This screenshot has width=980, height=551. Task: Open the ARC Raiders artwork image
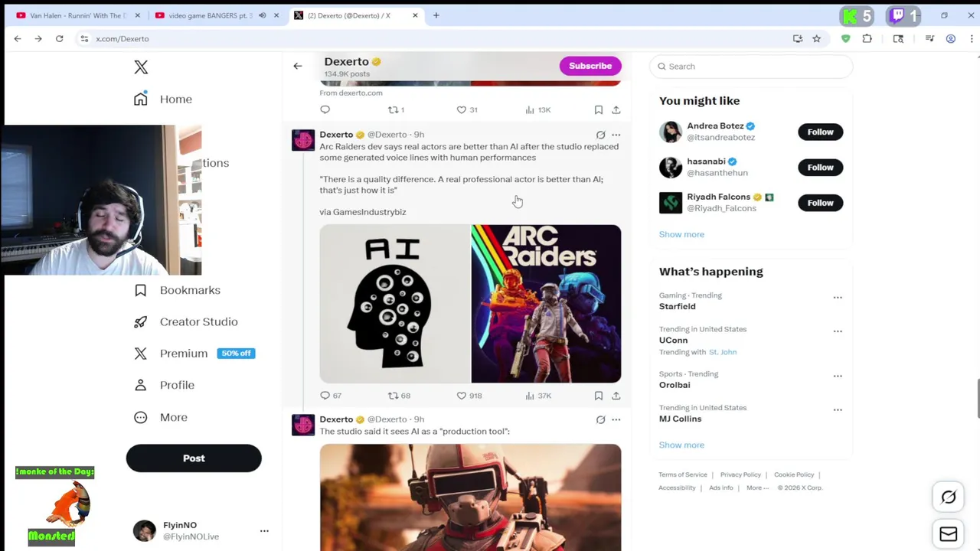[546, 304]
